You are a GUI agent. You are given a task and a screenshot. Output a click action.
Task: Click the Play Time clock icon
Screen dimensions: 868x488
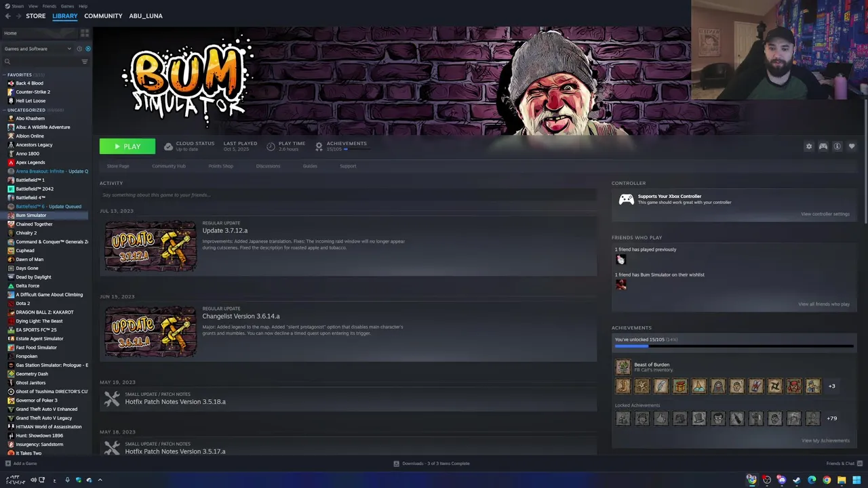[271, 146]
